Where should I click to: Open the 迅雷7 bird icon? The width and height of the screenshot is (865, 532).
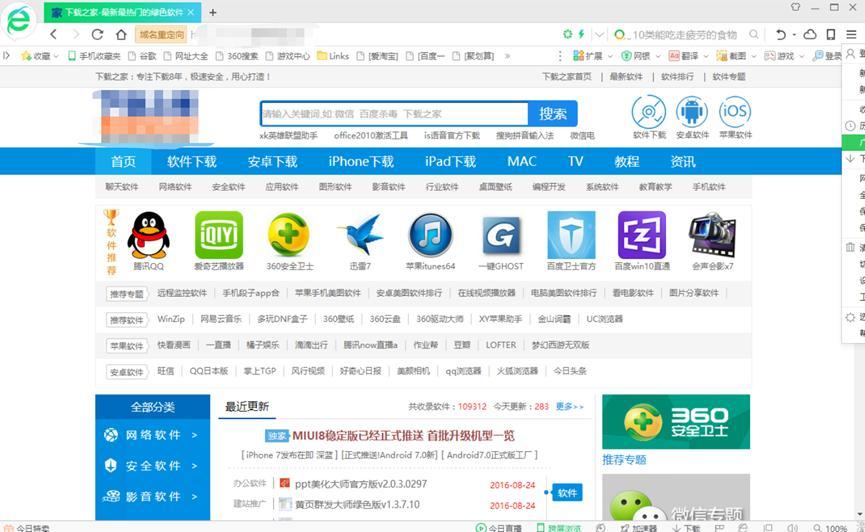(361, 235)
